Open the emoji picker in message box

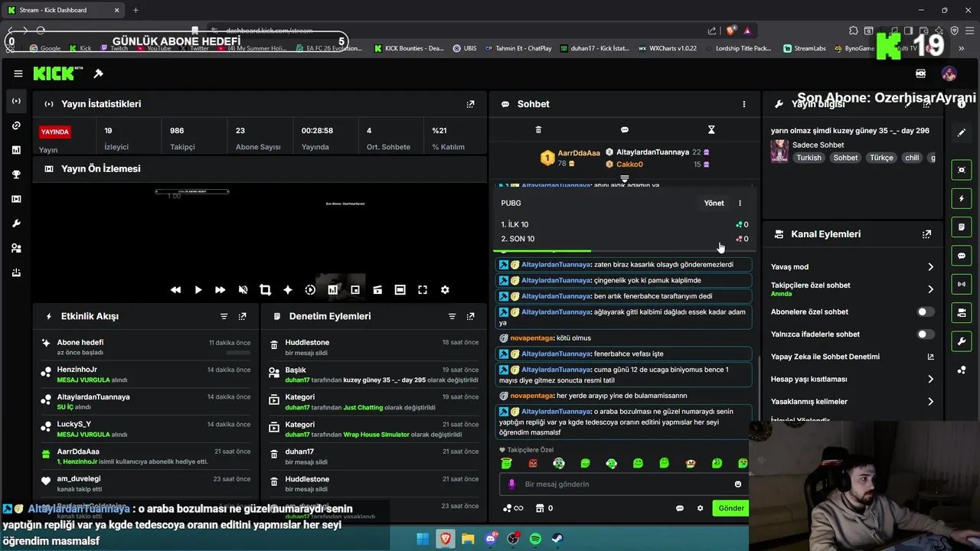tap(738, 484)
